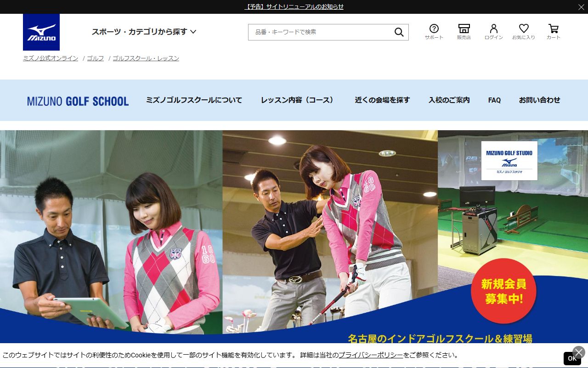Viewport: 588px width, 368px height.
Task: Click the 新規会員募集中! red badge
Action: 503,291
